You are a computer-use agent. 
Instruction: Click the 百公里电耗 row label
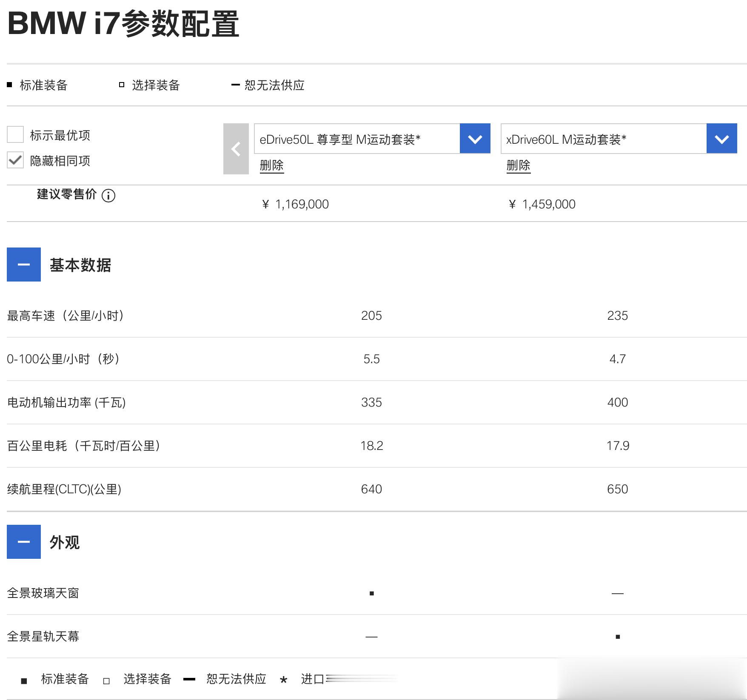[x=84, y=446]
